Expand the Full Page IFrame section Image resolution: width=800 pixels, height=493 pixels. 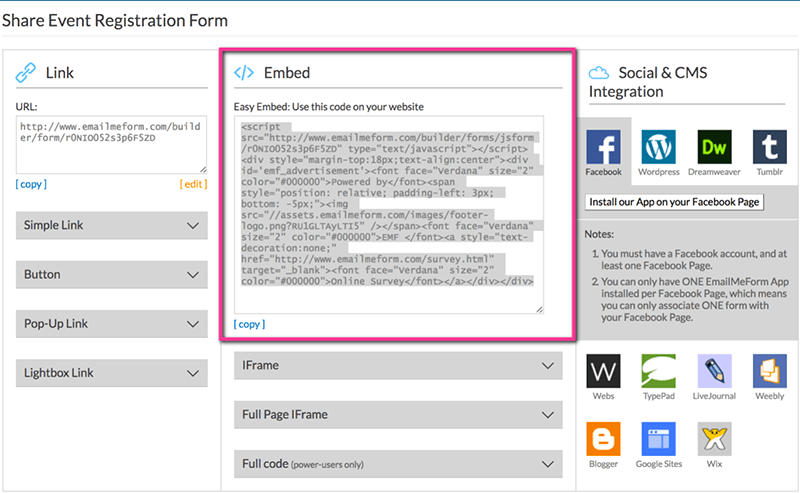[x=398, y=414]
